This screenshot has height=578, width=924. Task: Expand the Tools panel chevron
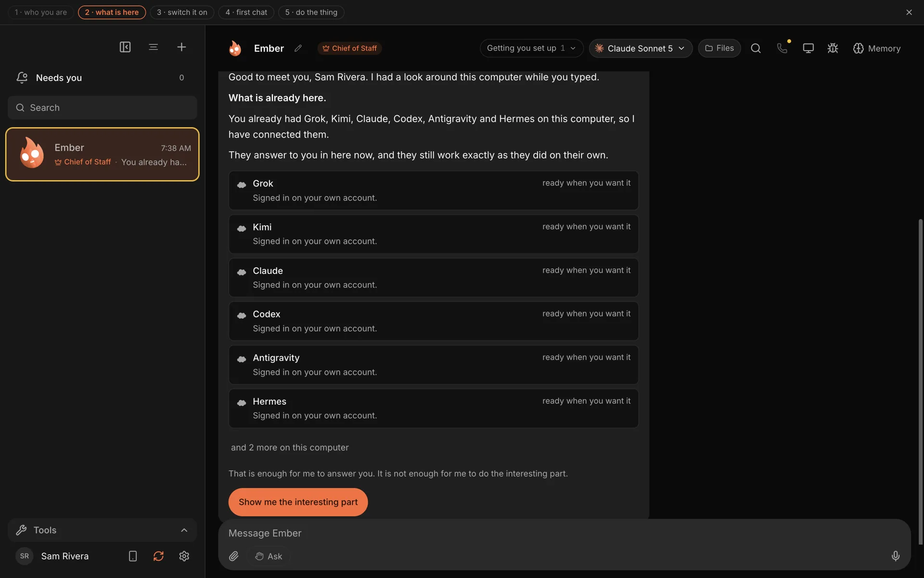tap(184, 530)
